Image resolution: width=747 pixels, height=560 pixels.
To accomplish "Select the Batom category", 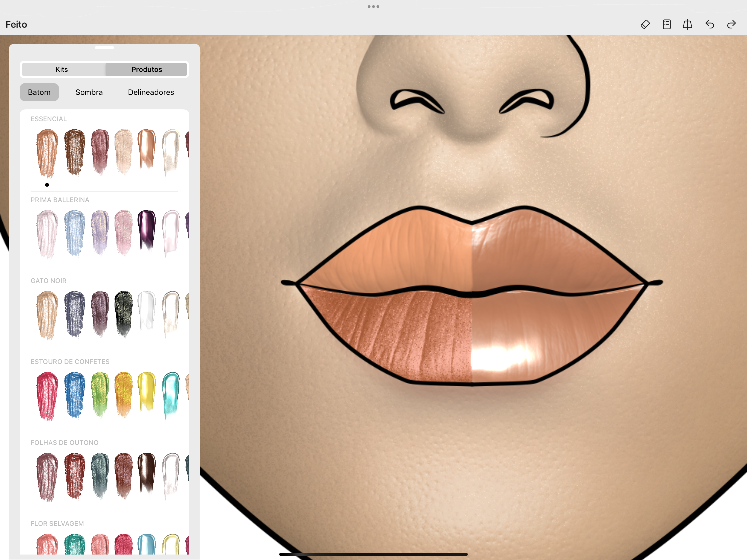I will click(x=39, y=92).
